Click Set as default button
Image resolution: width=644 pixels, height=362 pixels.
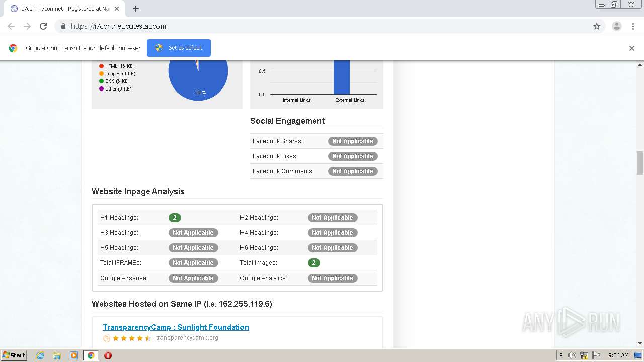(x=179, y=48)
